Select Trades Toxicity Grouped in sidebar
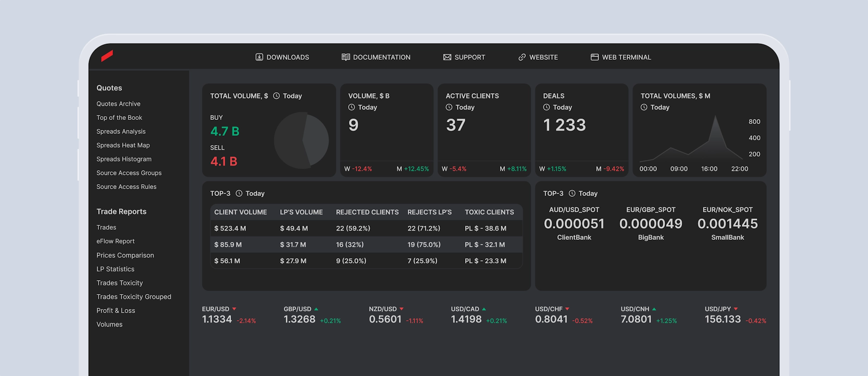The height and width of the screenshot is (376, 868). click(134, 297)
